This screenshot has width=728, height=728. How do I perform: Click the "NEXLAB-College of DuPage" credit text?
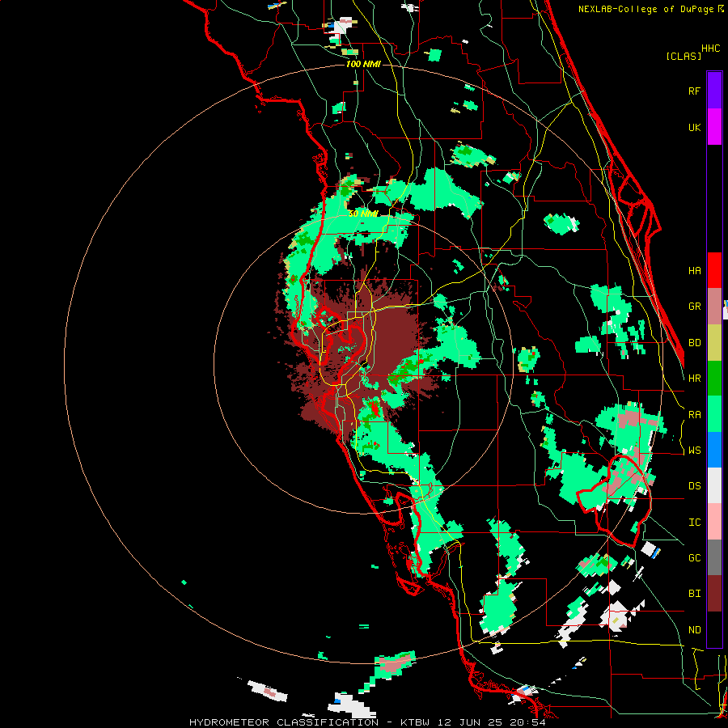coord(645,9)
